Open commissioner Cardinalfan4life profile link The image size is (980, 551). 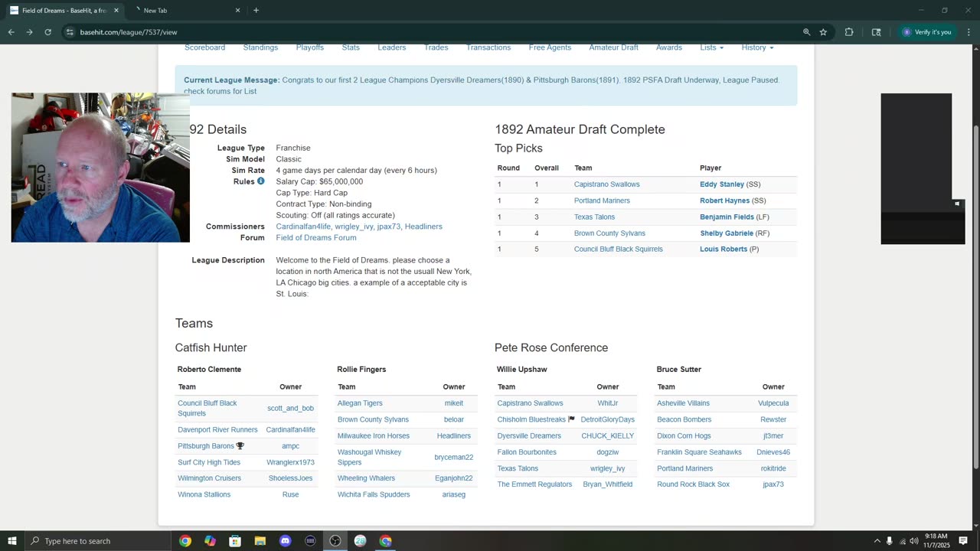[x=303, y=227]
